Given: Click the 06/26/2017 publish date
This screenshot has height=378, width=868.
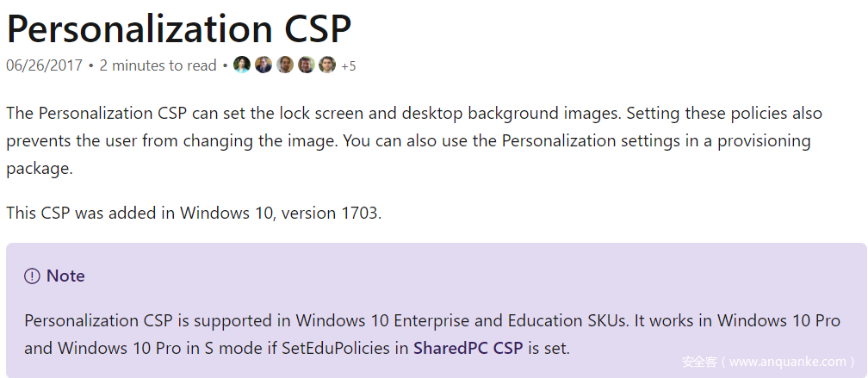Looking at the screenshot, I should point(44,66).
